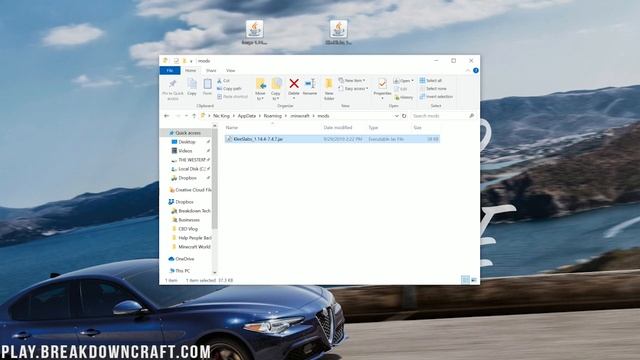Screen dimensions: 640x360
Task: Click AppData in the address path
Action: [x=247, y=116]
